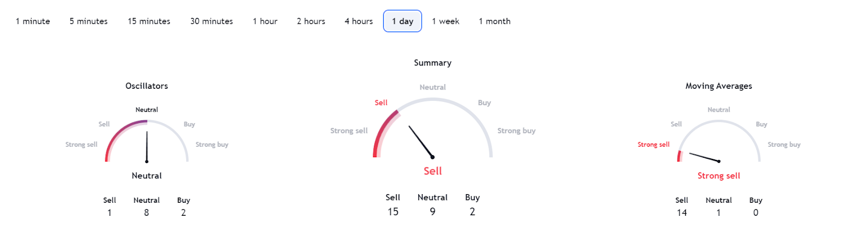
Task: Click the Summary gauge heading
Action: pos(432,63)
